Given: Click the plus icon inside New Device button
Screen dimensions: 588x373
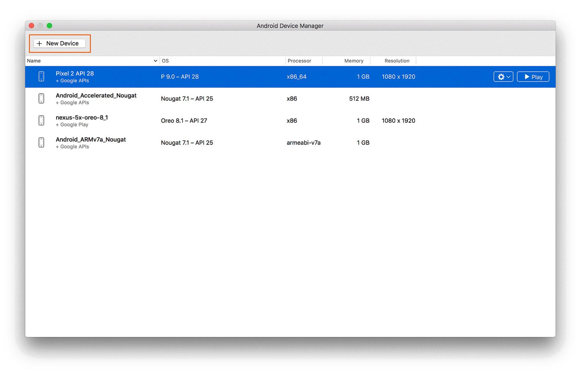Looking at the screenshot, I should 39,43.
